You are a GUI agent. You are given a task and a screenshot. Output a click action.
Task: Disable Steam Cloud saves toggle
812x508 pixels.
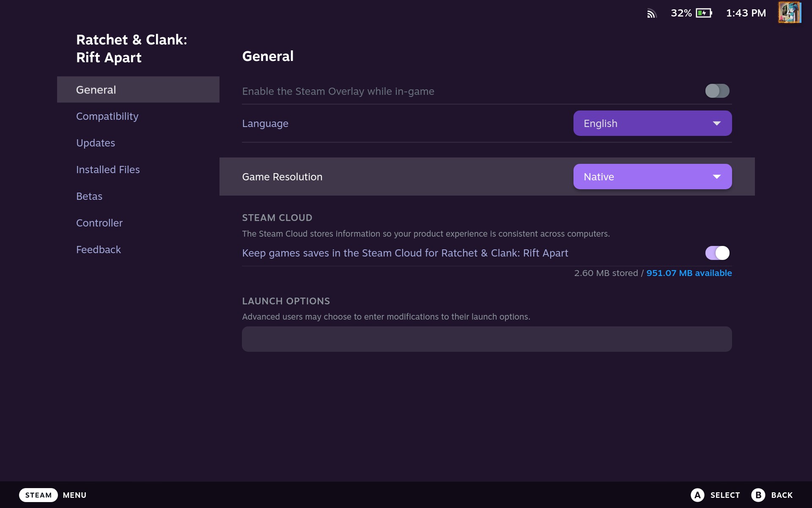pos(717,253)
